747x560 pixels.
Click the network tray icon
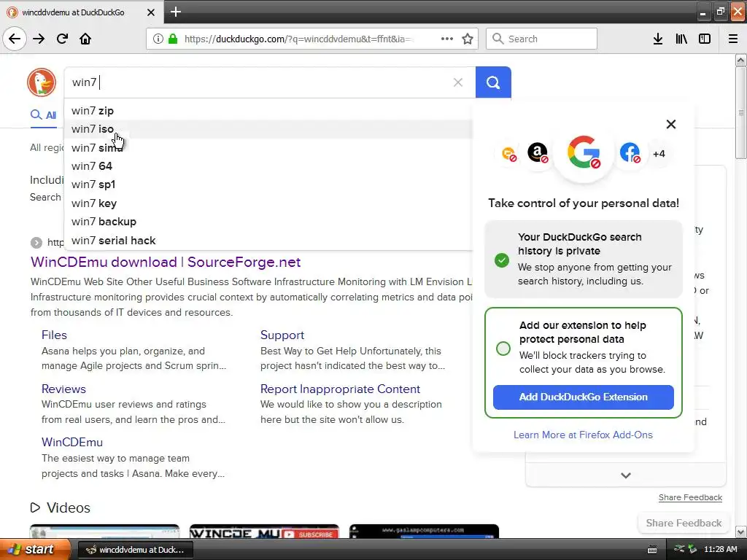(x=680, y=549)
